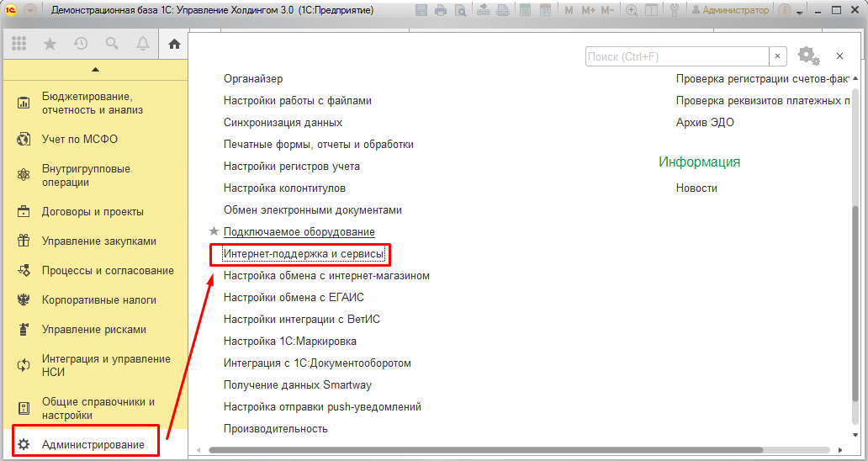Open Процессы и согласование section
868x461 pixels.
pyautogui.click(x=95, y=270)
